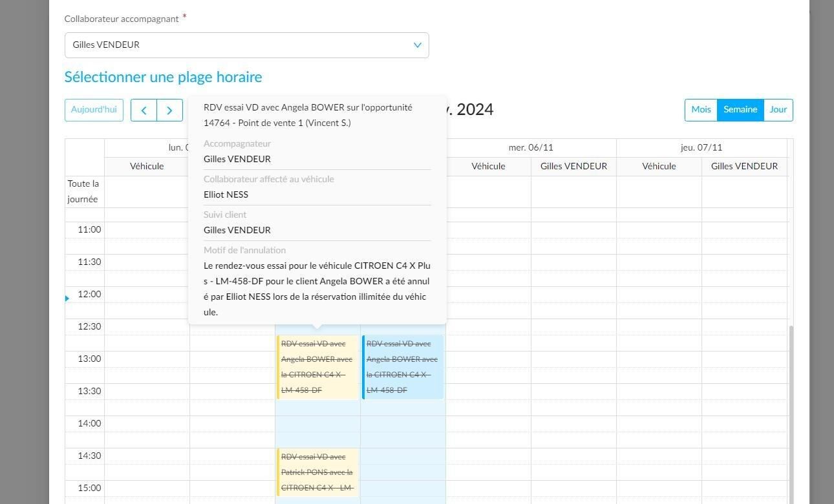
Task: Click Wednesday all-day Véhicule cell
Action: [488, 192]
